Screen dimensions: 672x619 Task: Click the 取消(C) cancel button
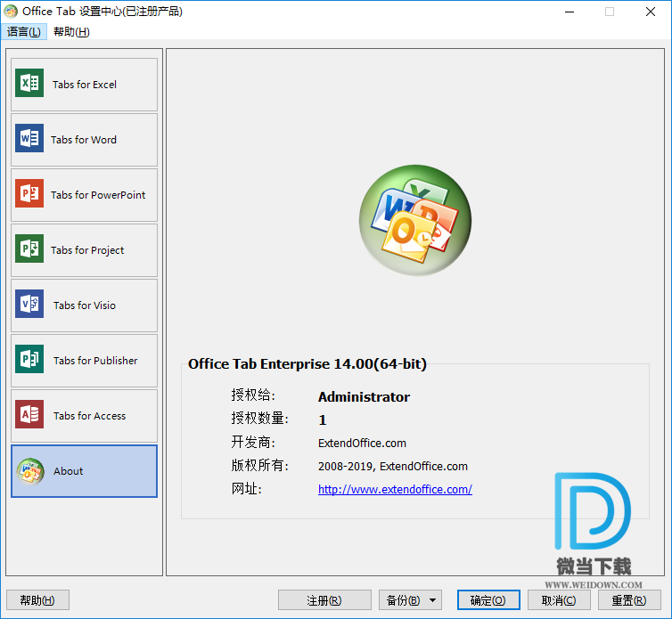(559, 600)
